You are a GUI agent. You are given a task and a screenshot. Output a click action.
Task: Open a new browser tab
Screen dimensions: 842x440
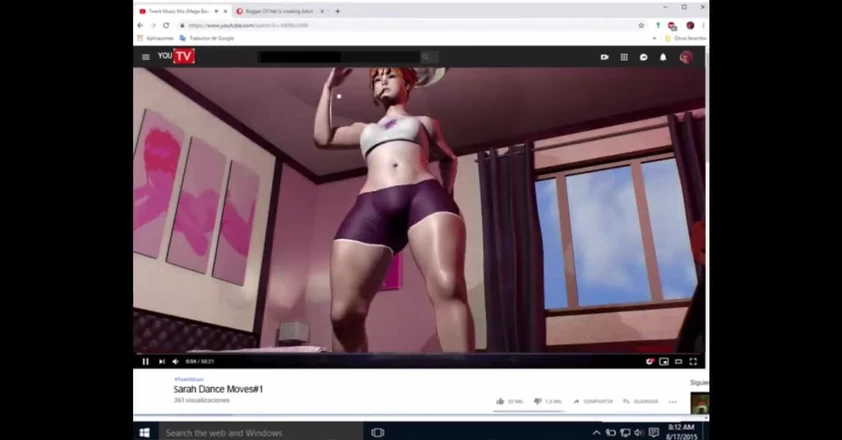338,11
